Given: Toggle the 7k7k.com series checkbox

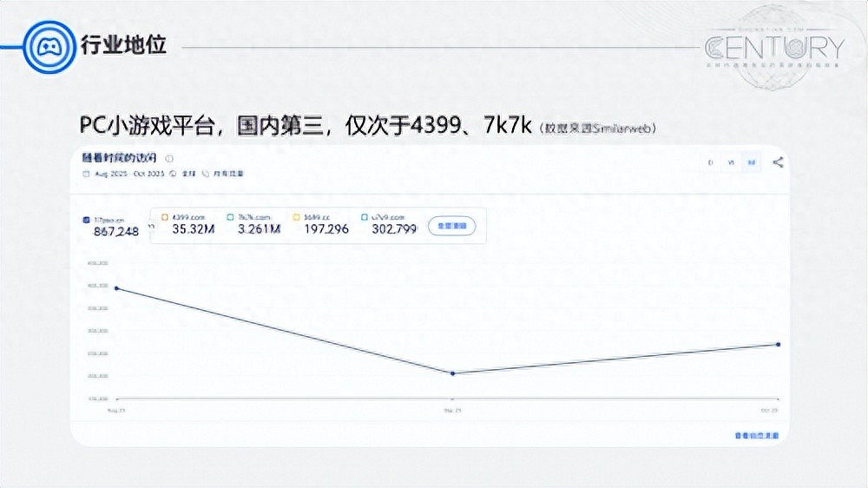Looking at the screenshot, I should point(230,217).
